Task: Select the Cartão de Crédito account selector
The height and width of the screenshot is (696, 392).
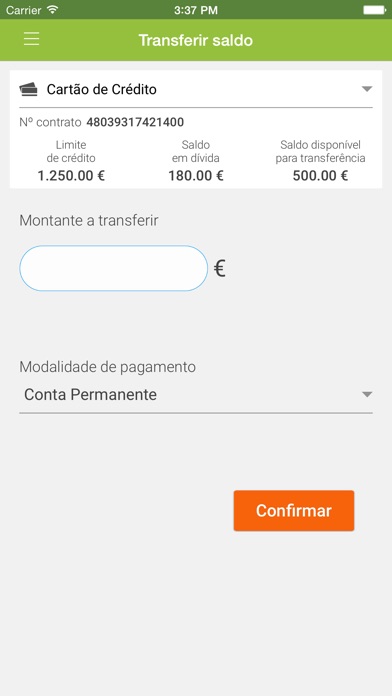Action: pyautogui.click(x=196, y=90)
